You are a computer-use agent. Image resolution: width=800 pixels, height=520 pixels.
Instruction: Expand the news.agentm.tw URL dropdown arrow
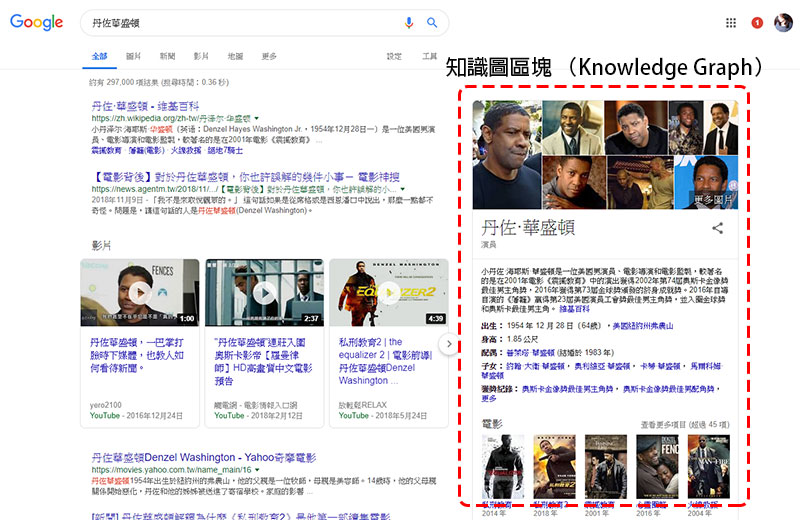tap(403, 189)
